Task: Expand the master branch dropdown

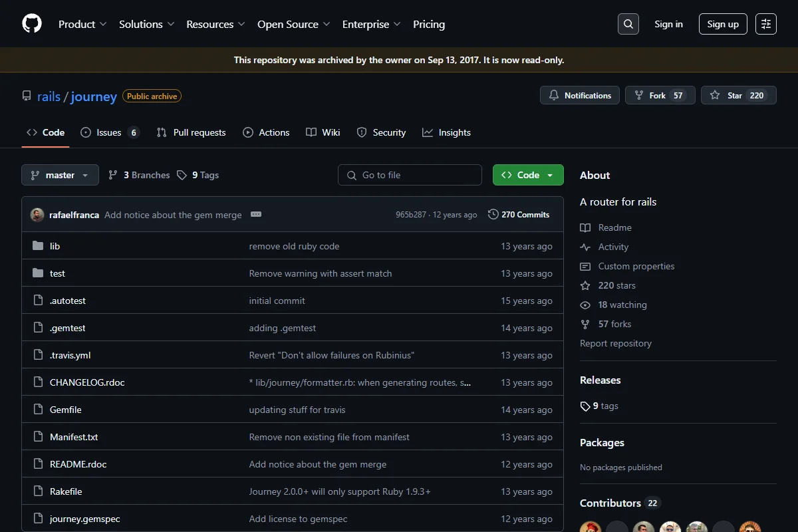Action: click(60, 175)
